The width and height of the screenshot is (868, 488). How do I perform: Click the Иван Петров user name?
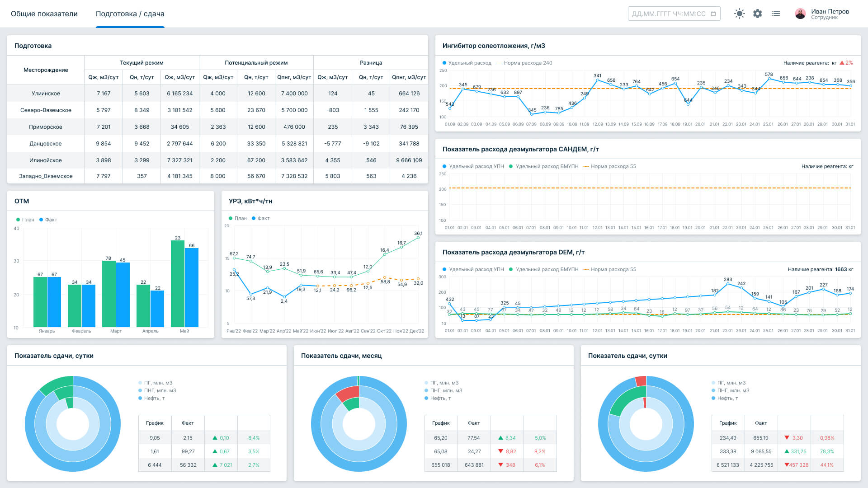coord(830,11)
